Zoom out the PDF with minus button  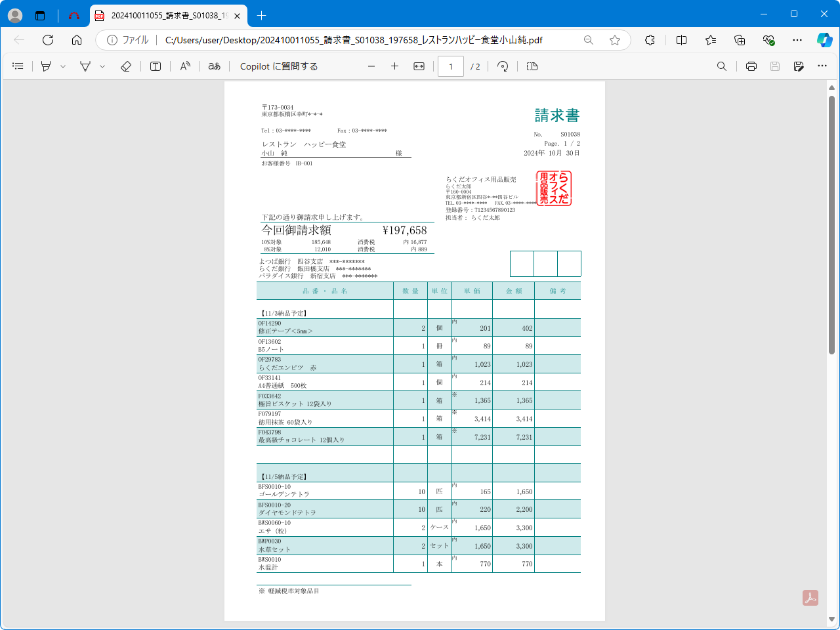[x=371, y=66]
